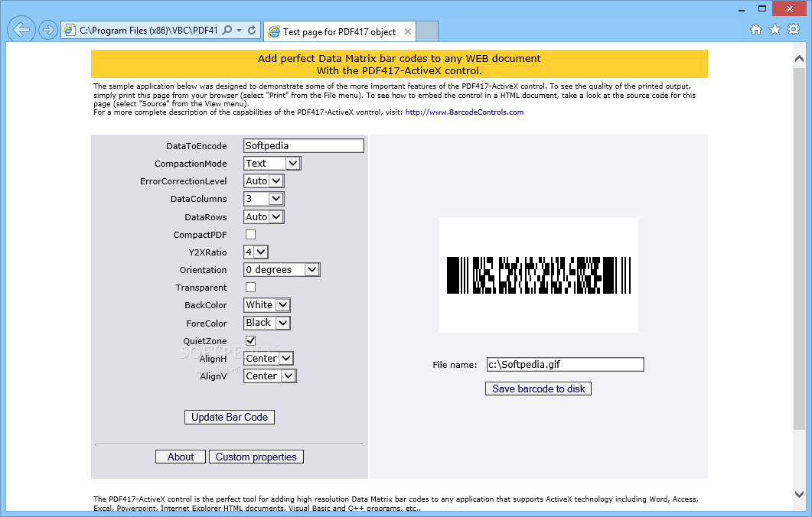This screenshot has width=812, height=517.
Task: Go forward with the browser Forward arrow
Action: 47,30
